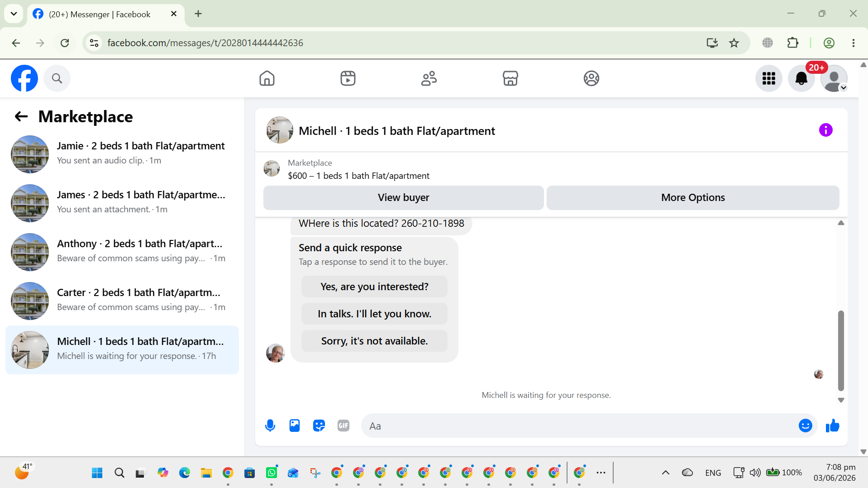Open the Reels video icon

coord(348,78)
